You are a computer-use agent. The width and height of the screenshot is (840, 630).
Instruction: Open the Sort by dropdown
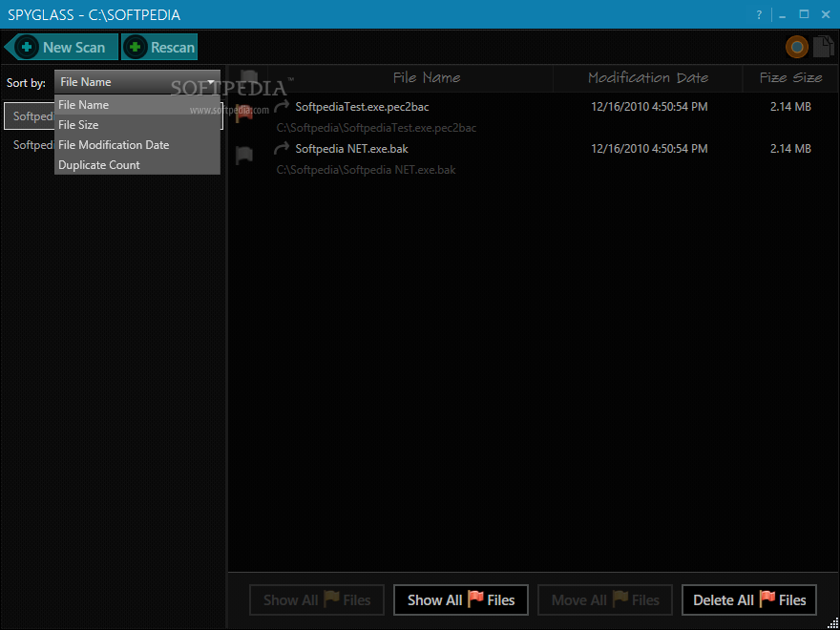click(137, 82)
